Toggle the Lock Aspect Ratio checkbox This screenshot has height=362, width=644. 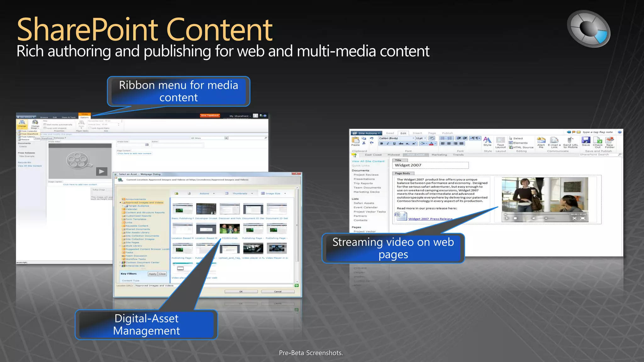pyautogui.click(x=90, y=128)
